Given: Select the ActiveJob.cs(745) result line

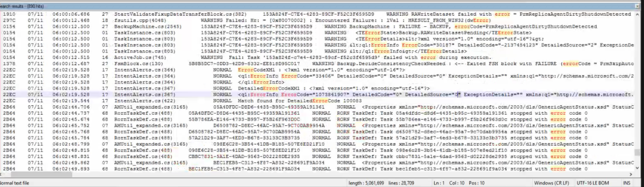Looking at the screenshot, I should (318, 57).
